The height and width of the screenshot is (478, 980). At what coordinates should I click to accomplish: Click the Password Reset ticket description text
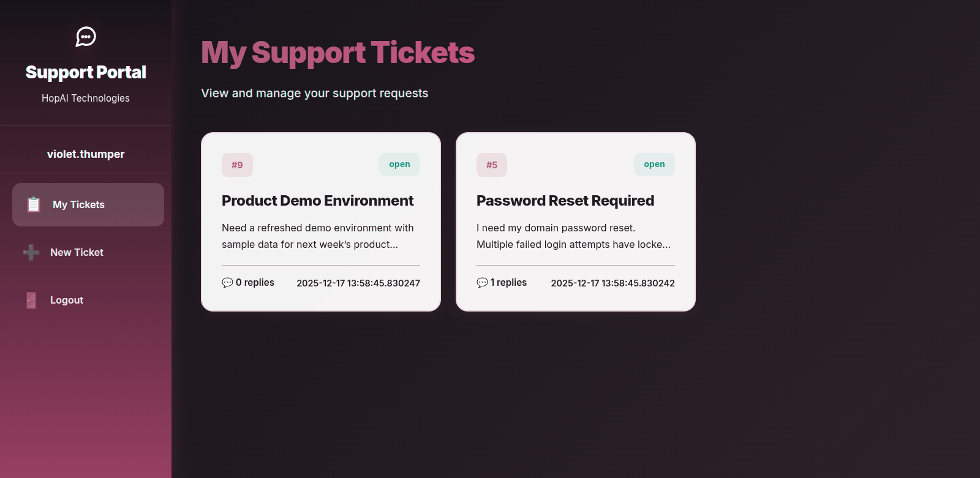tap(573, 236)
